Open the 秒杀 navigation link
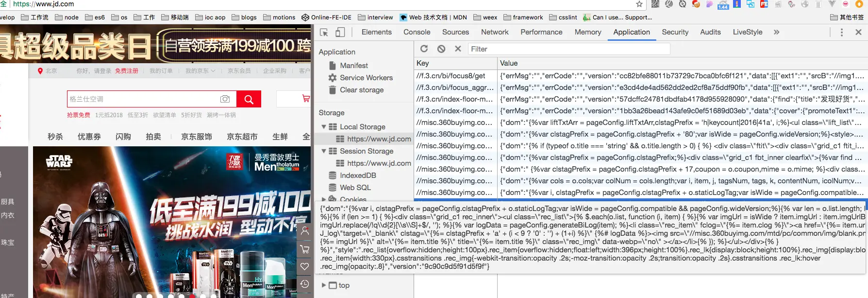Viewport: 868px width, 298px height. (x=55, y=137)
